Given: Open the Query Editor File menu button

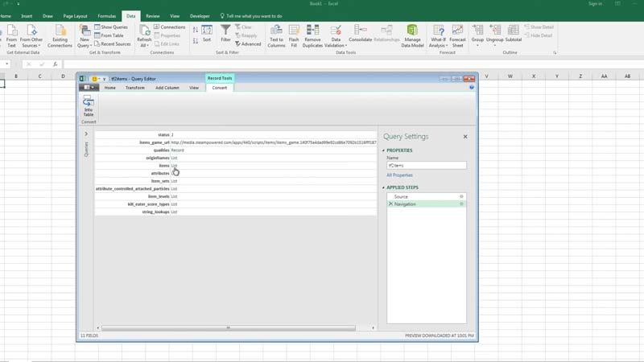Looking at the screenshot, I should (x=89, y=88).
